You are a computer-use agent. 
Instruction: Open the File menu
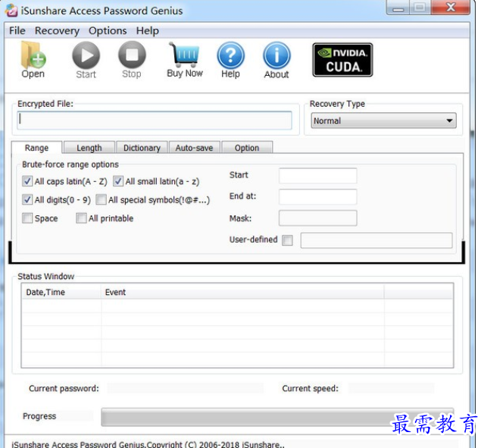point(17,30)
